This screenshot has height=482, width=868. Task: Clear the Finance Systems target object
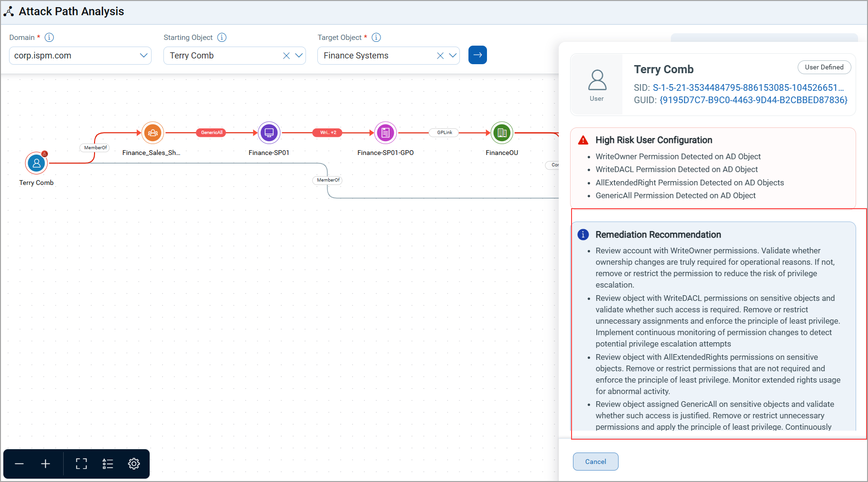click(x=440, y=56)
